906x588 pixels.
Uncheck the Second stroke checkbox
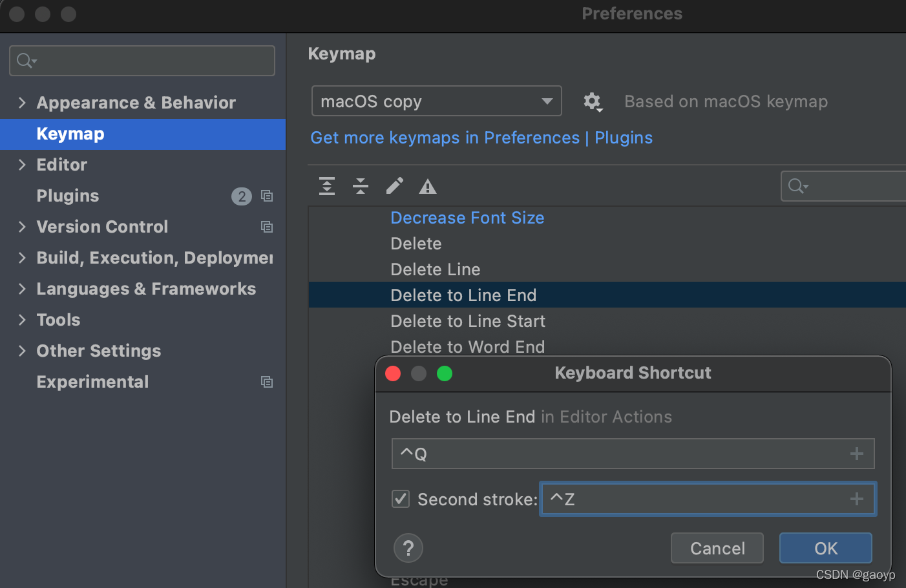click(401, 499)
